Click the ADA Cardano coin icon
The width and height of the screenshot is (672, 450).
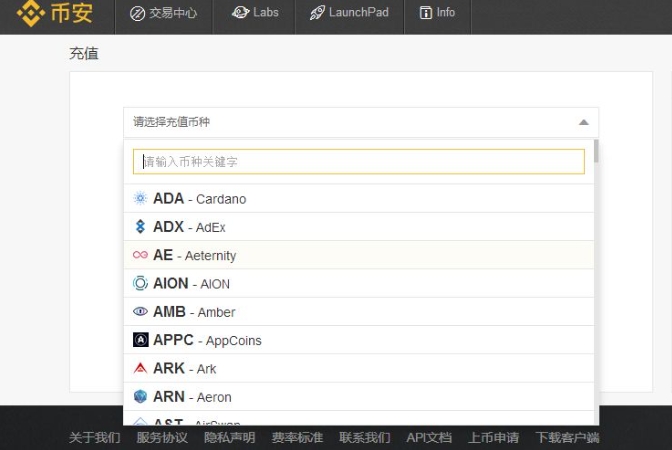point(140,198)
